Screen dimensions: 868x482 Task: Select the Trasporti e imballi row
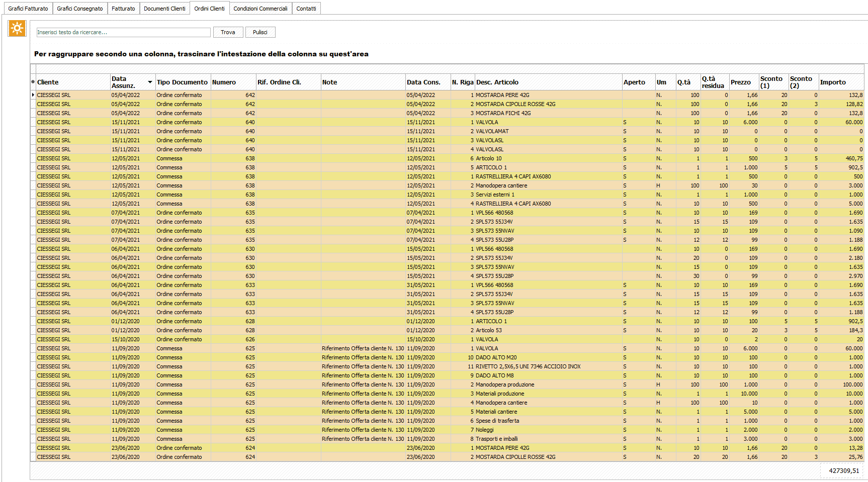[447, 439]
